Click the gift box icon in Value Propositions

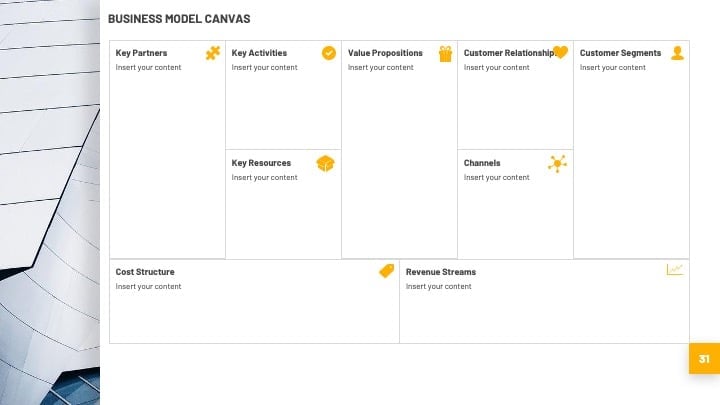[445, 54]
